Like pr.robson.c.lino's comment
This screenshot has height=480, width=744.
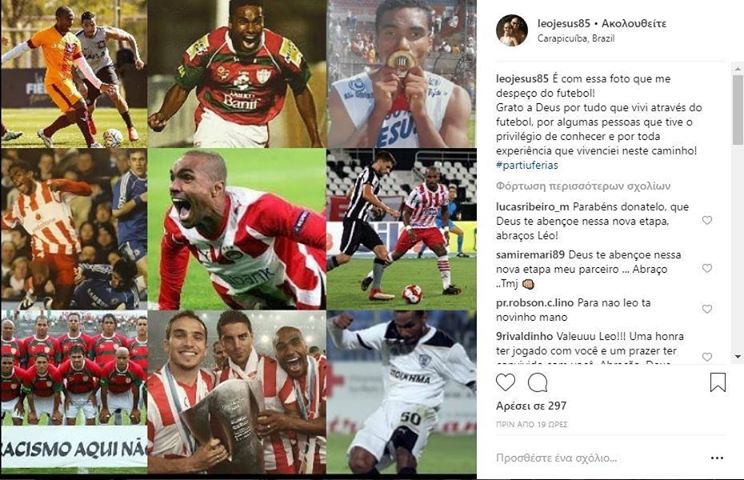707,309
